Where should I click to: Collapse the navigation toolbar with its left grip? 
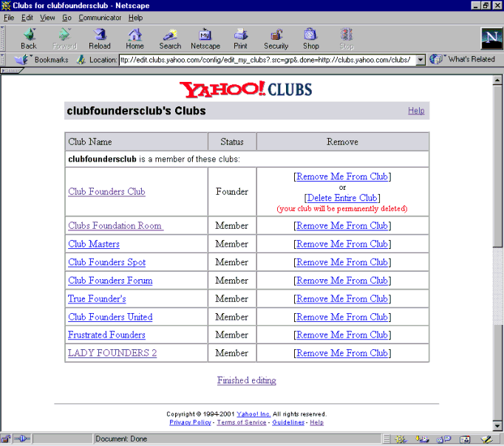tap(2, 38)
